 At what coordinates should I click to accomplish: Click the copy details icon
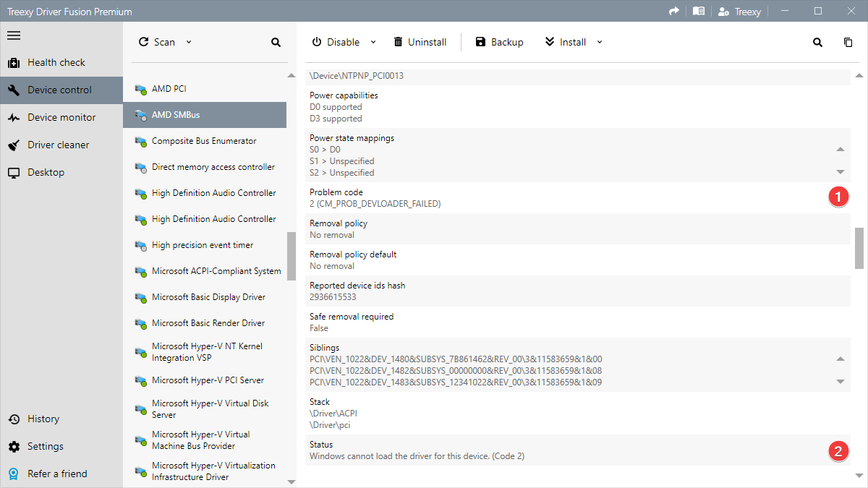tap(848, 43)
